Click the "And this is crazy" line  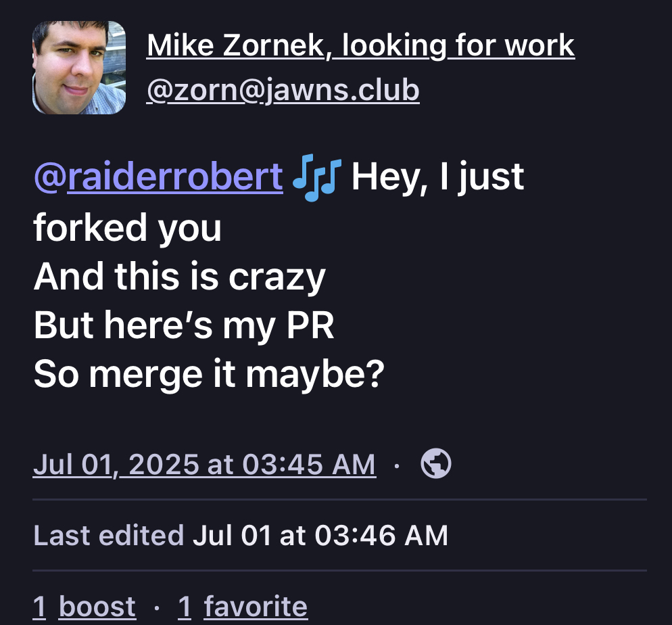(179, 277)
